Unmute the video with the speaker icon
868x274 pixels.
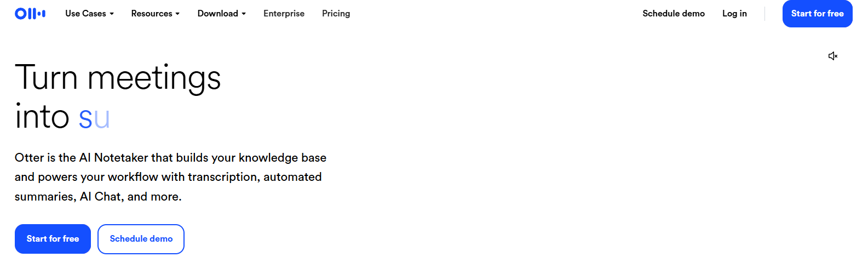point(833,56)
